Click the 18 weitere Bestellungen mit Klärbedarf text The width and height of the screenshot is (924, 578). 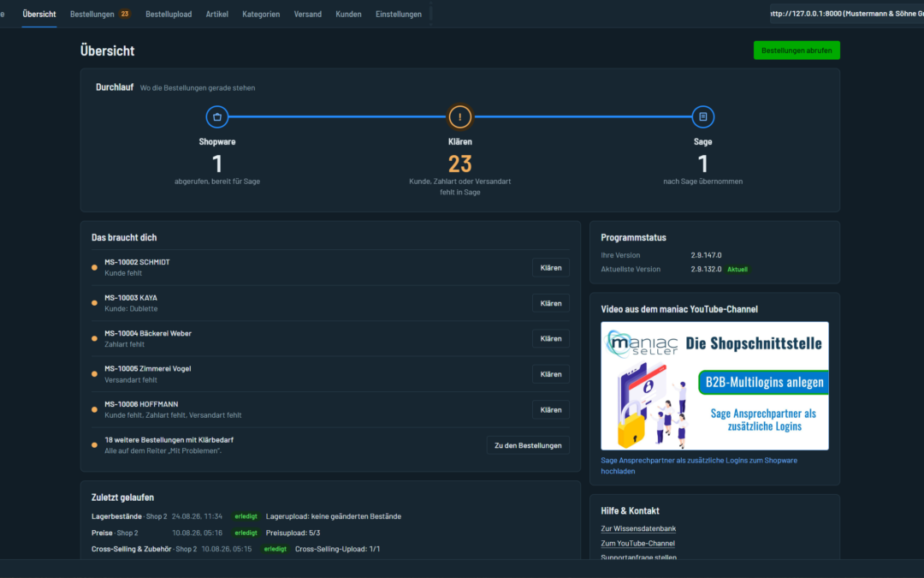tap(169, 440)
